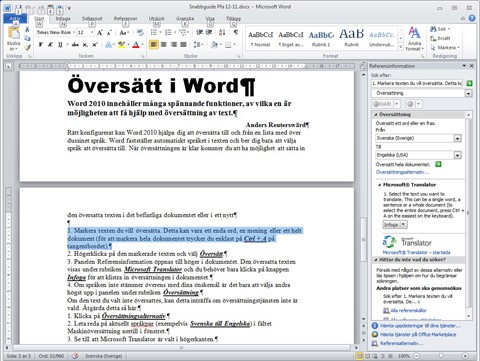The width and height of the screenshot is (480, 361).
Task: Select Center alignment
Action: tap(164, 44)
